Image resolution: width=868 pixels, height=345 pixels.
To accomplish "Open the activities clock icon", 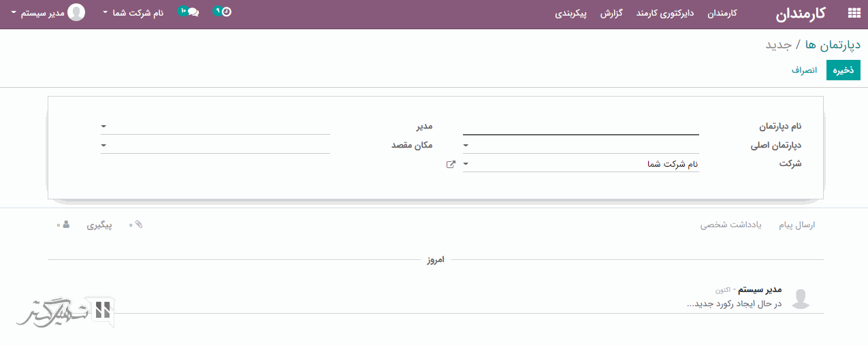I will [x=226, y=12].
